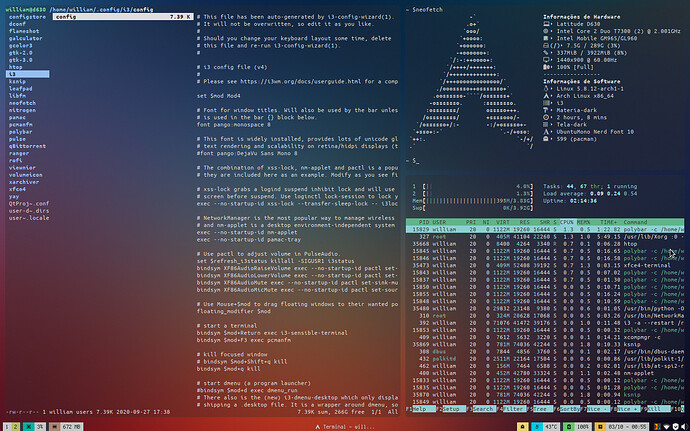Select the neofetch directory in ranger
690x431 pixels.
(x=22, y=103)
